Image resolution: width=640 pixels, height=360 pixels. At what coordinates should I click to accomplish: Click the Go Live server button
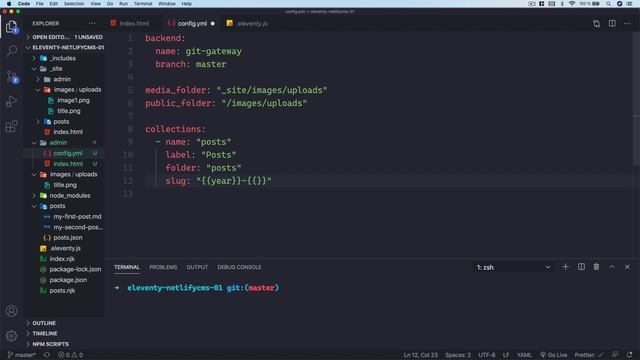[553, 355]
